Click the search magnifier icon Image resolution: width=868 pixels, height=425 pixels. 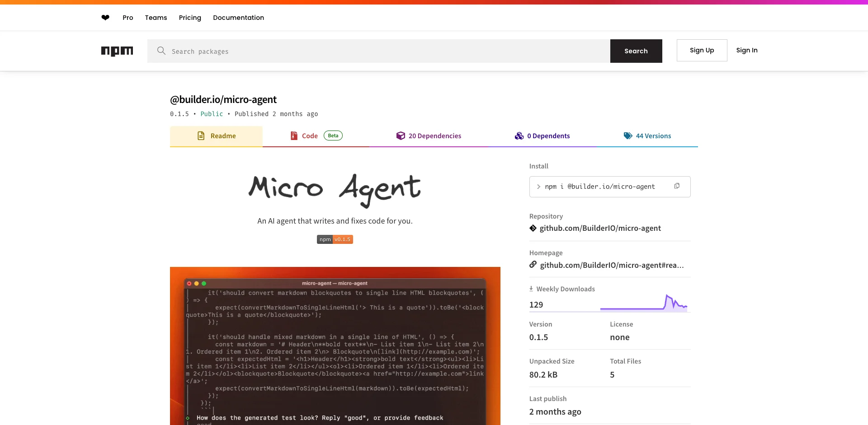pyautogui.click(x=161, y=51)
